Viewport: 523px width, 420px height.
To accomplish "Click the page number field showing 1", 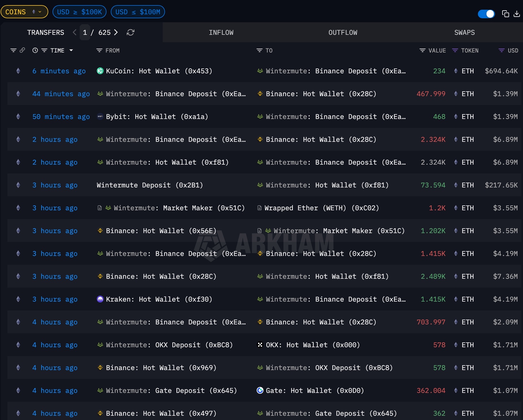I will [x=85, y=33].
